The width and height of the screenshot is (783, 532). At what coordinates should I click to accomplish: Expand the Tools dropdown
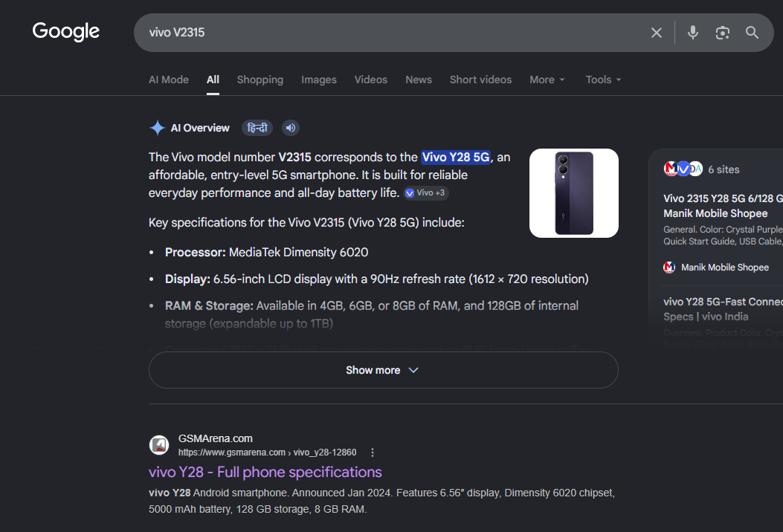tap(603, 80)
